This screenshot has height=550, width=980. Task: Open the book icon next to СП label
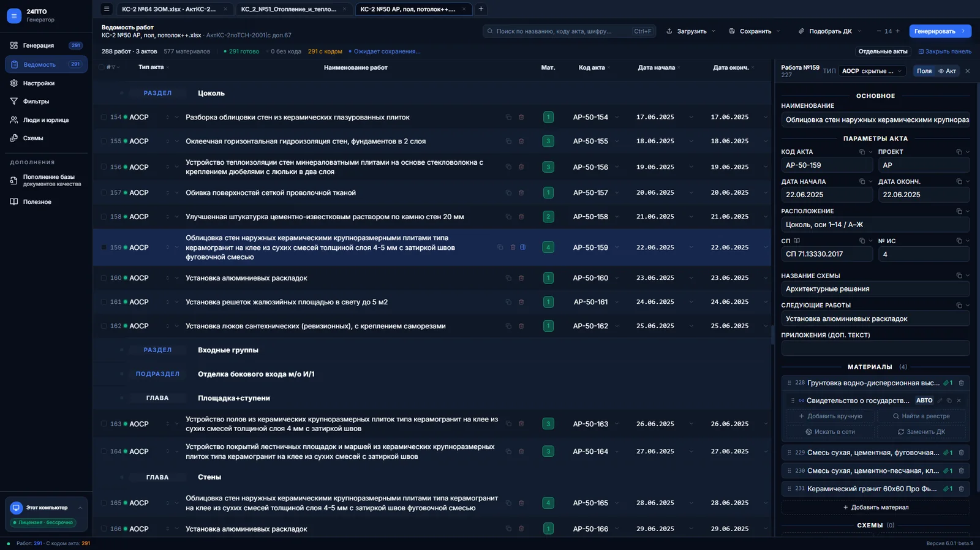797,241
